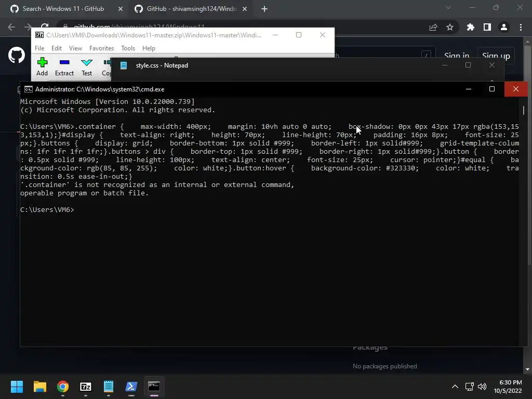
Task: Close the Search Windows 11 GitHub tab
Action: (x=120, y=9)
